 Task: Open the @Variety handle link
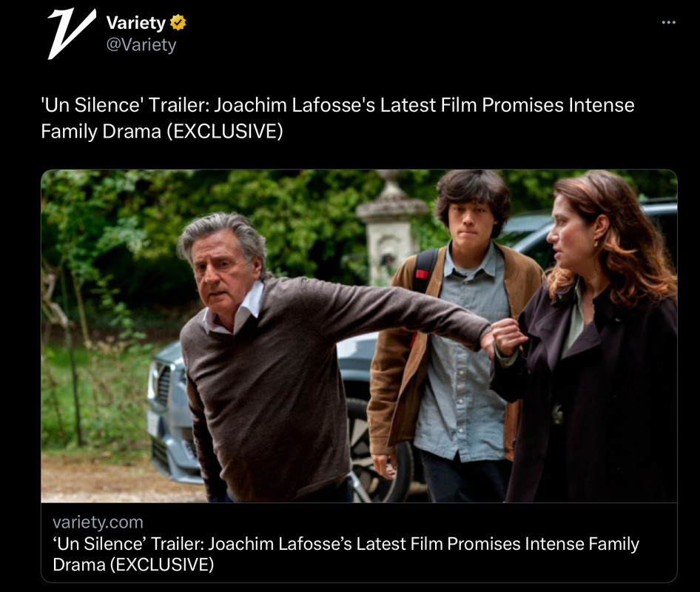[x=141, y=44]
